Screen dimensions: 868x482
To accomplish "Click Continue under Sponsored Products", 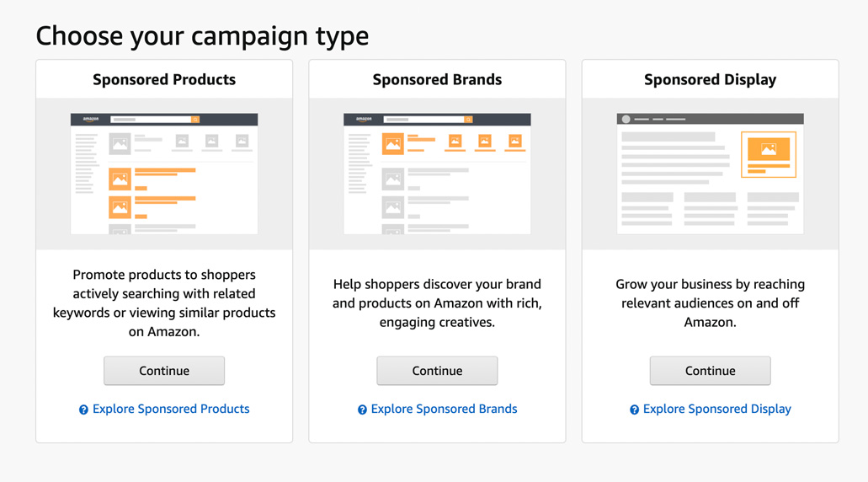I will [x=164, y=371].
